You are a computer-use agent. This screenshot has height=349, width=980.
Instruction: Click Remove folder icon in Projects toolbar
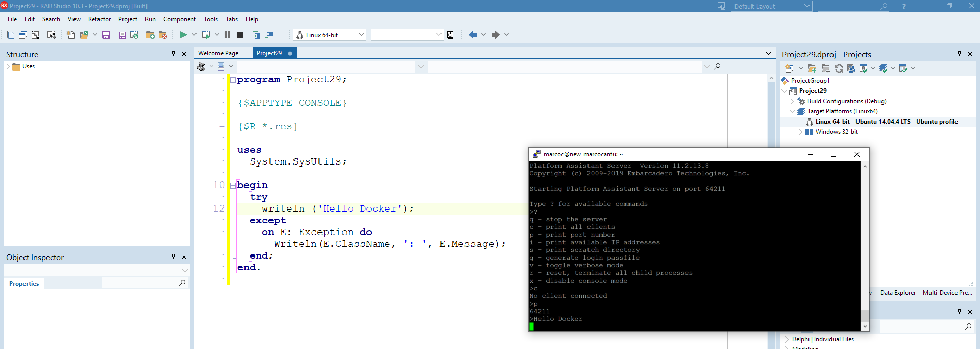[825, 68]
